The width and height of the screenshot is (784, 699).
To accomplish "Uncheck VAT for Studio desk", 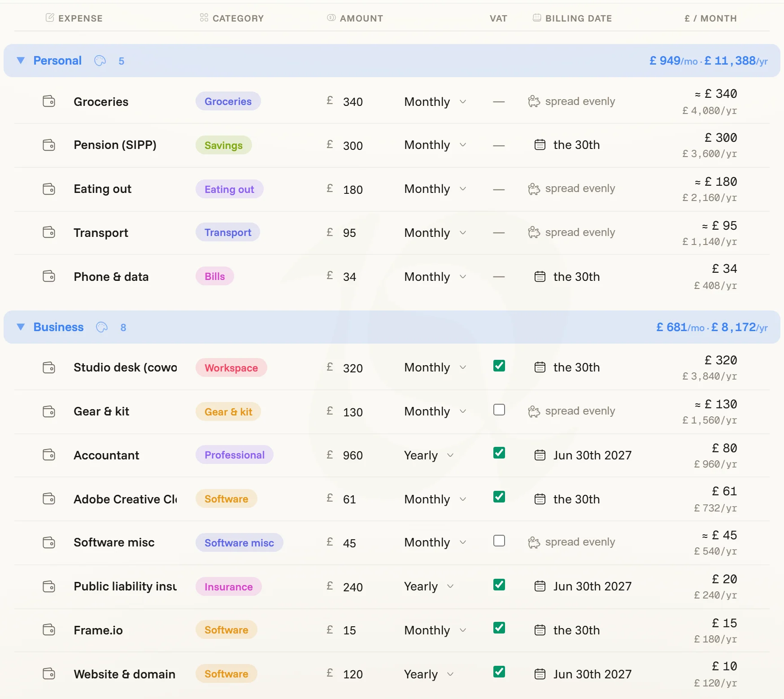I will pos(499,366).
